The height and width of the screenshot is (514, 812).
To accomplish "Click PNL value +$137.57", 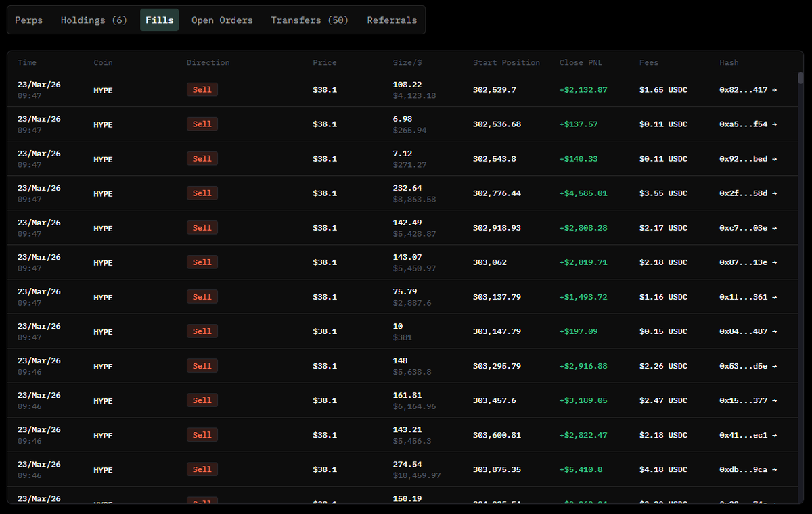I will (x=579, y=124).
